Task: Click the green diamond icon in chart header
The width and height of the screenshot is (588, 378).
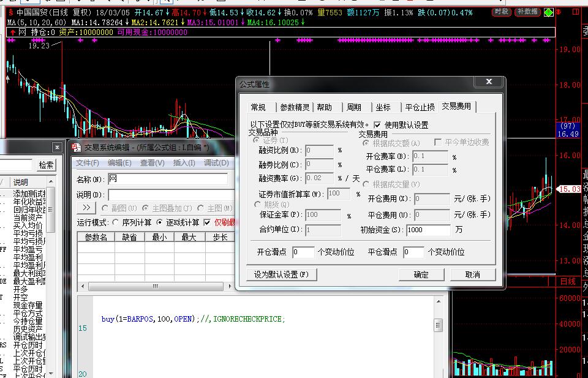Action: click(x=548, y=12)
